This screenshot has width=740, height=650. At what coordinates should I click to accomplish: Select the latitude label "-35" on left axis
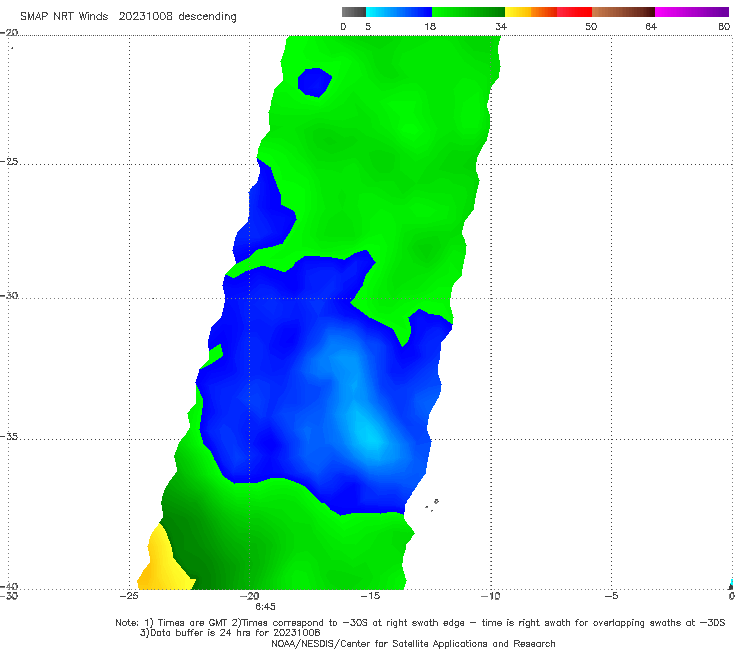(9, 437)
